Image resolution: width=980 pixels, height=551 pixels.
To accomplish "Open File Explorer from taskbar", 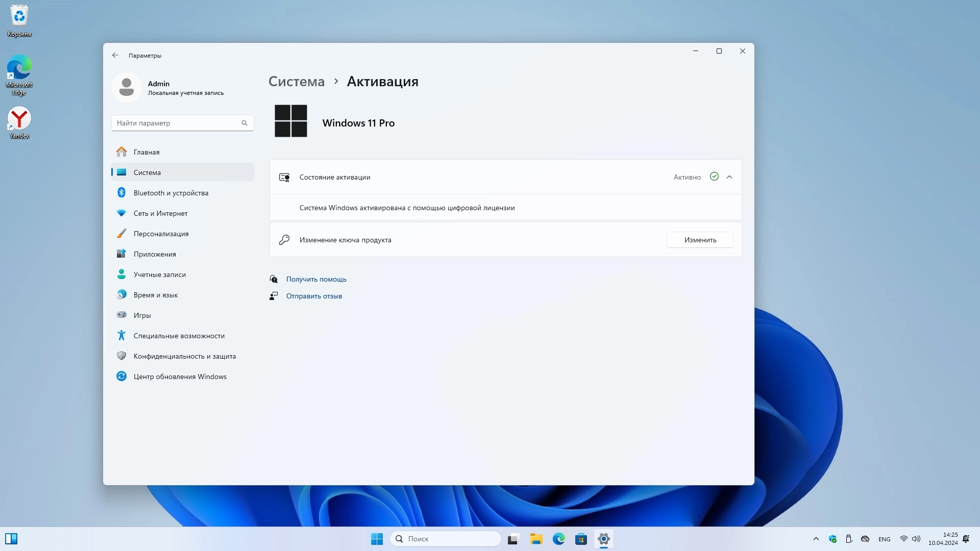I will 536,539.
